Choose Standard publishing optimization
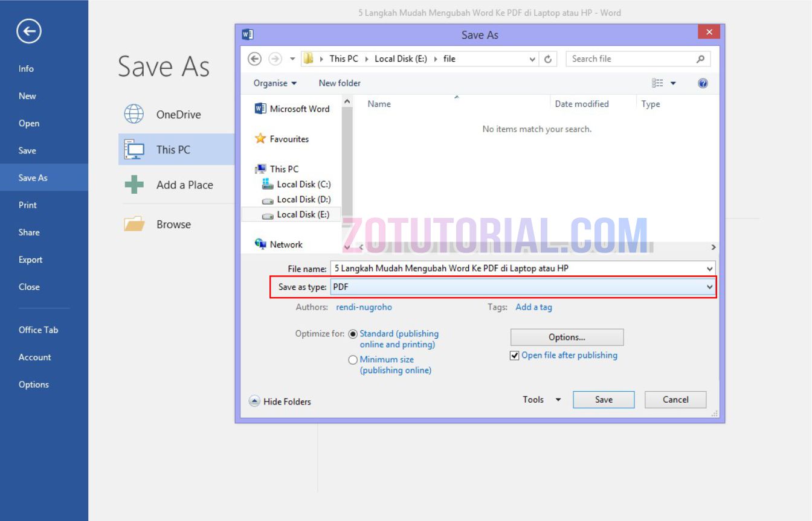Image resolution: width=812 pixels, height=521 pixels. 353,334
